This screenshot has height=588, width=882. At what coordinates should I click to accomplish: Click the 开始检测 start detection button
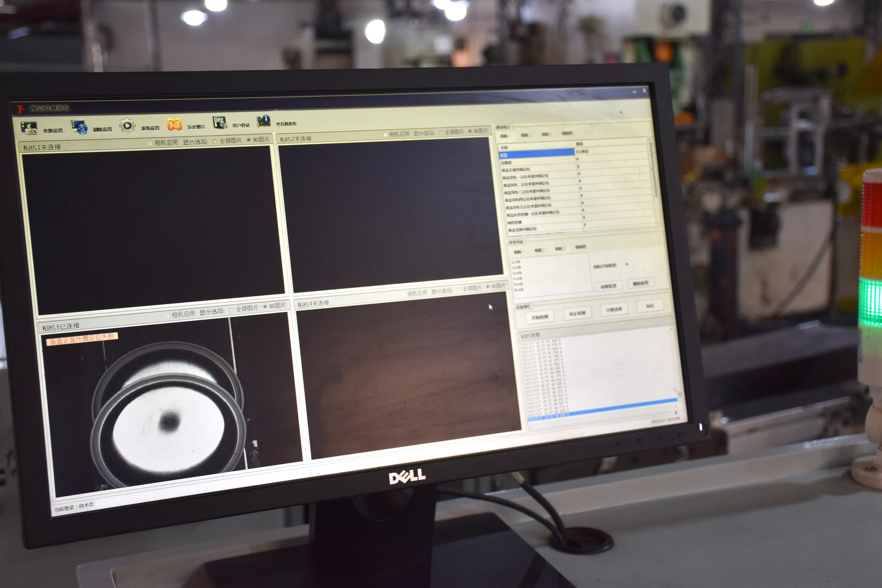[540, 317]
